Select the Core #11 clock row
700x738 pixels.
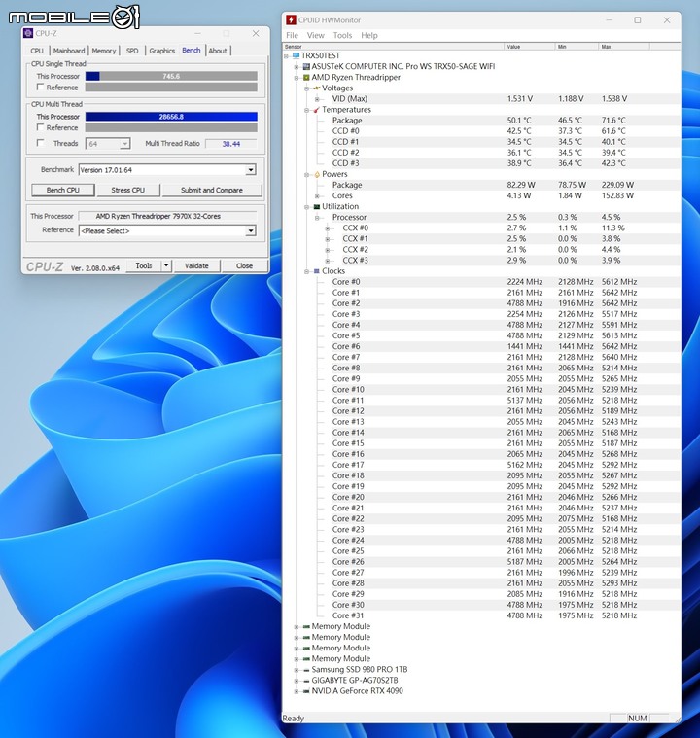tap(482, 401)
